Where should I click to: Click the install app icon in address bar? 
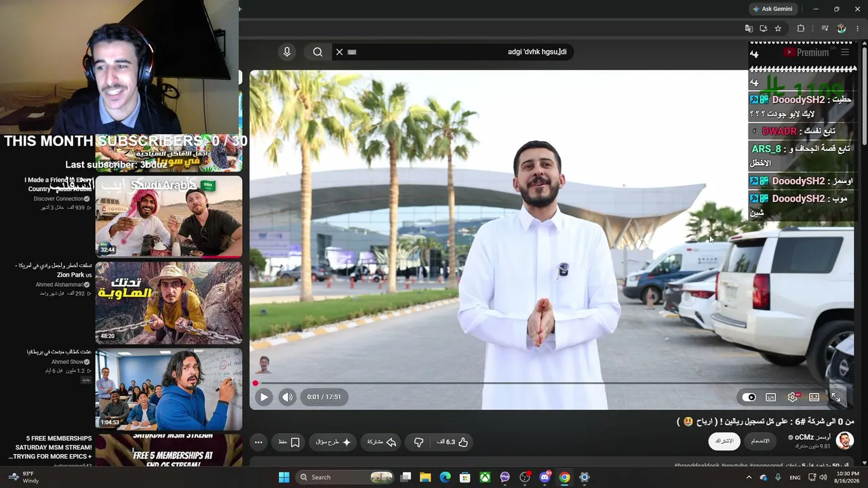point(764,28)
